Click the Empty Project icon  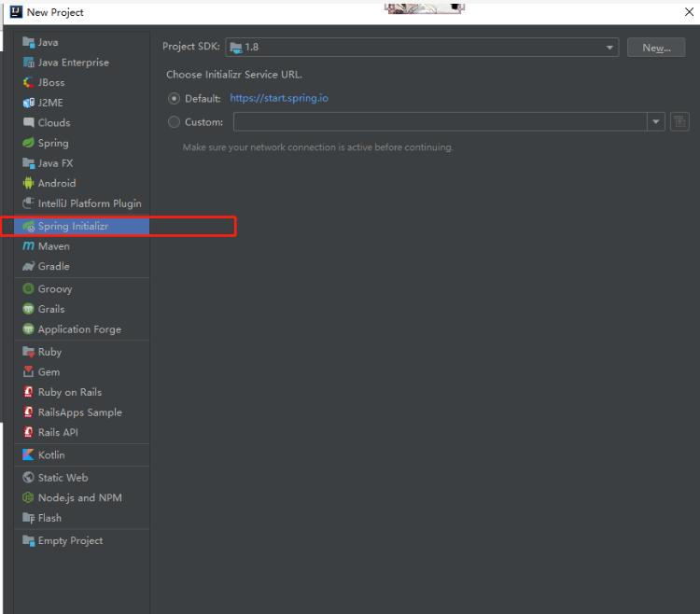click(x=29, y=541)
